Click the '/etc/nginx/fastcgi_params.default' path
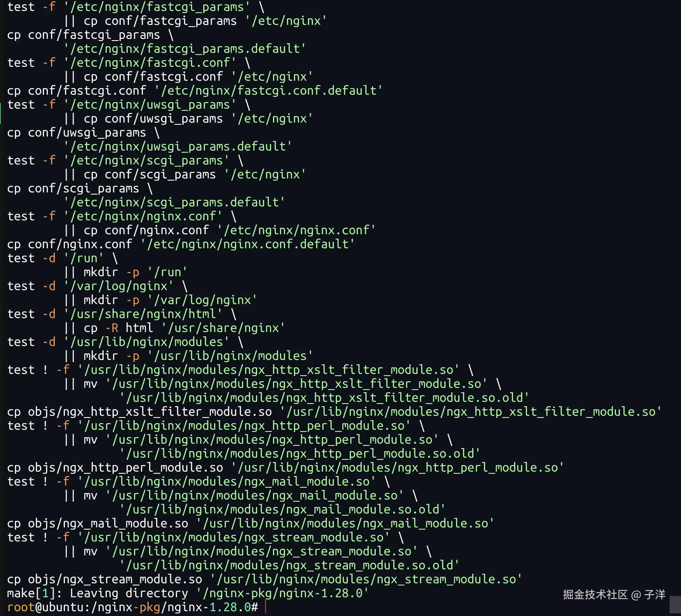The height and width of the screenshot is (616, 681). coord(185,48)
